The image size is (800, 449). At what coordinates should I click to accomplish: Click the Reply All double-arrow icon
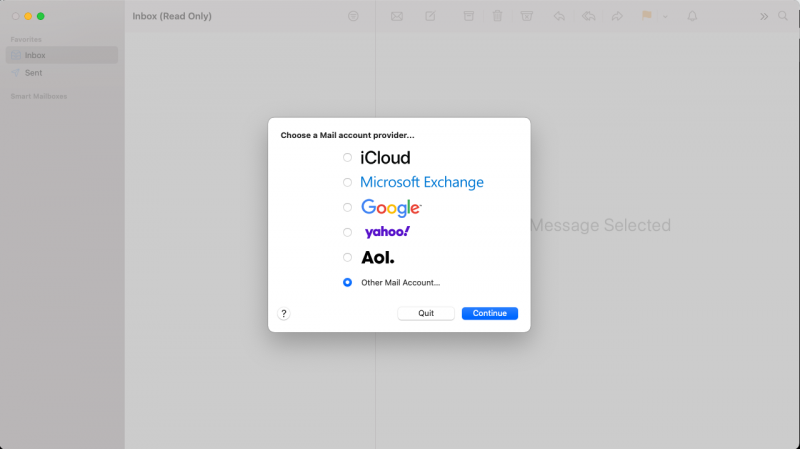point(588,16)
